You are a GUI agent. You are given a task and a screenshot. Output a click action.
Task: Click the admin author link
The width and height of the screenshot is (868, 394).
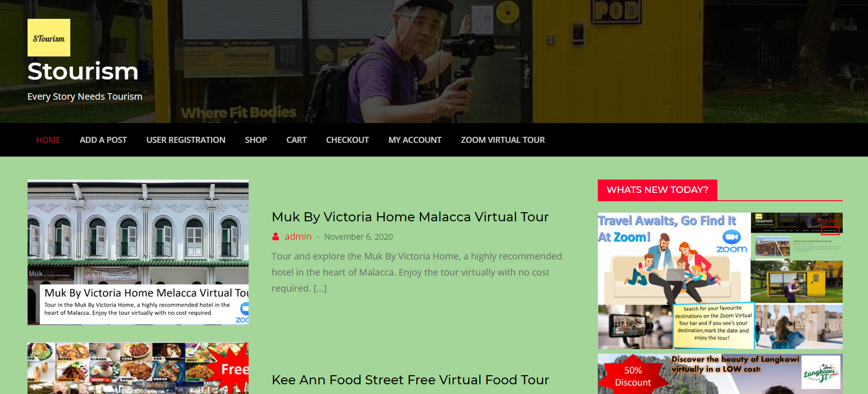point(298,236)
